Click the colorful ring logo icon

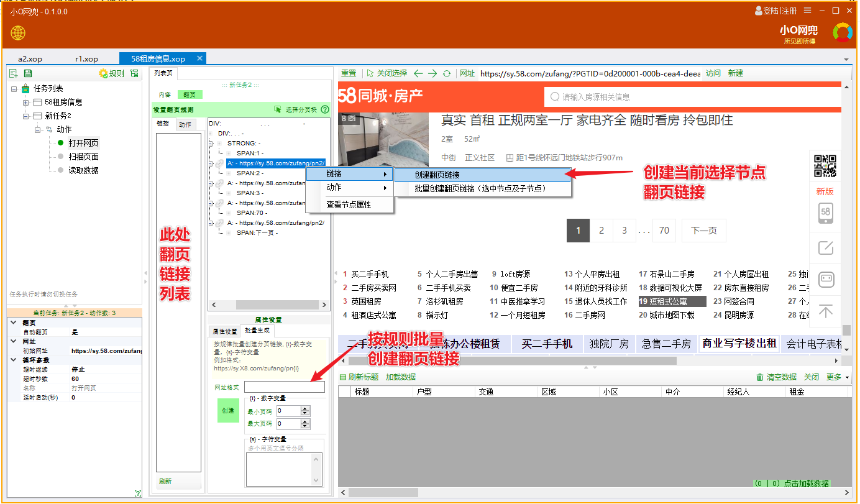pyautogui.click(x=843, y=32)
